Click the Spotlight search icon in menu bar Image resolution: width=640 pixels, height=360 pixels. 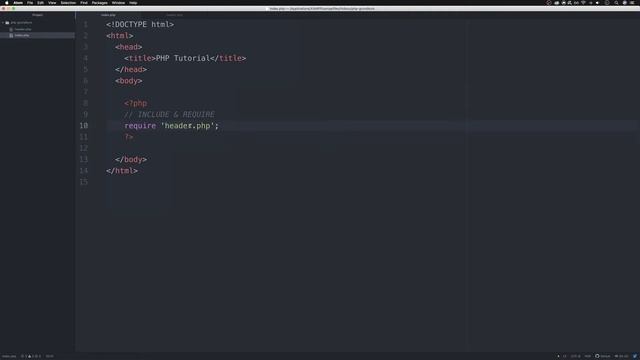pyautogui.click(x=616, y=2)
